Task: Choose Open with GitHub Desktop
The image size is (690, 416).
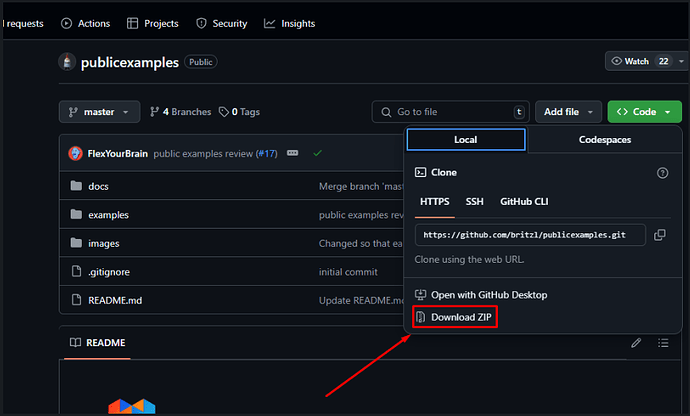Action: [x=481, y=295]
